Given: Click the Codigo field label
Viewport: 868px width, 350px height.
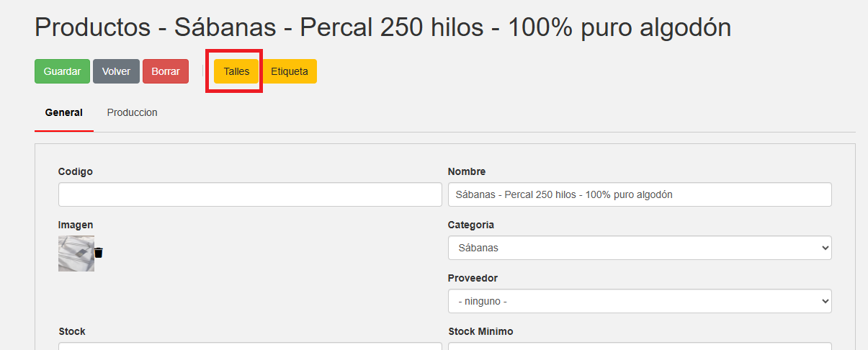Looking at the screenshot, I should 76,171.
